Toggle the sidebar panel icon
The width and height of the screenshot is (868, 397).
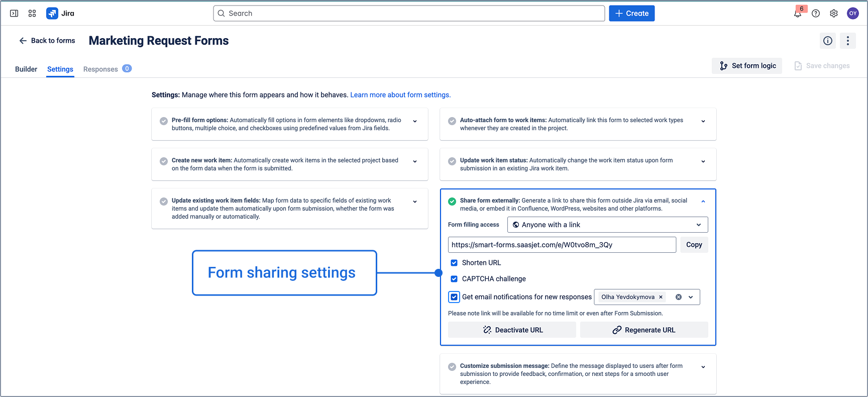14,14
